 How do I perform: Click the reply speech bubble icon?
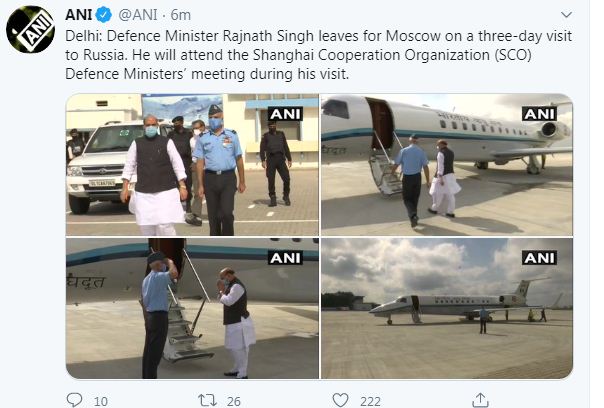(x=74, y=400)
